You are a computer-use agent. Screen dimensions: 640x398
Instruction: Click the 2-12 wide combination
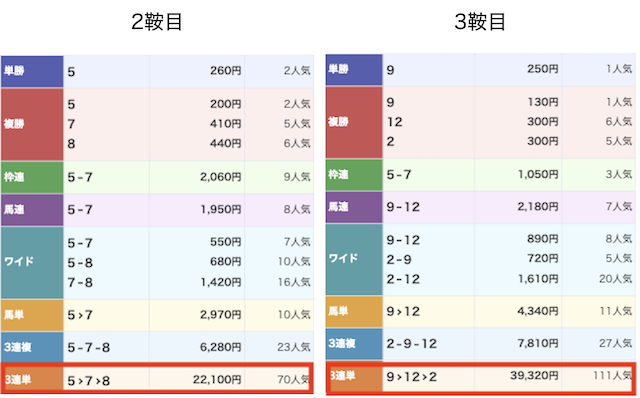coord(403,279)
